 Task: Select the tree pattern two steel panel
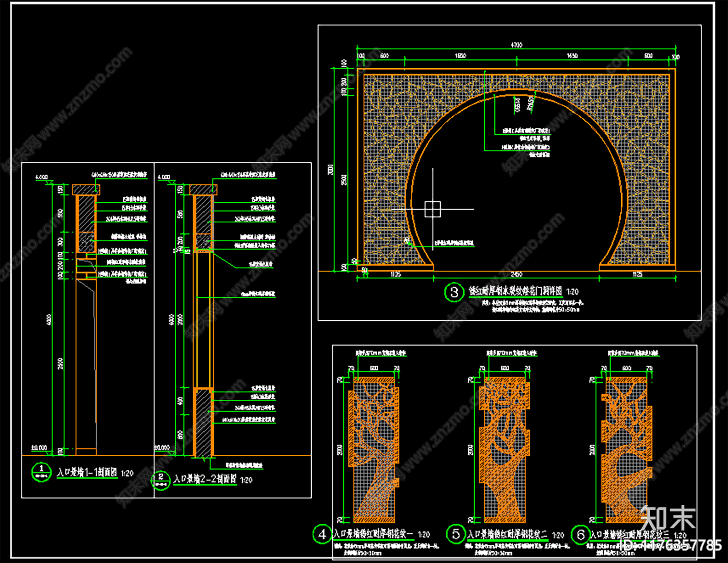[x=505, y=449]
